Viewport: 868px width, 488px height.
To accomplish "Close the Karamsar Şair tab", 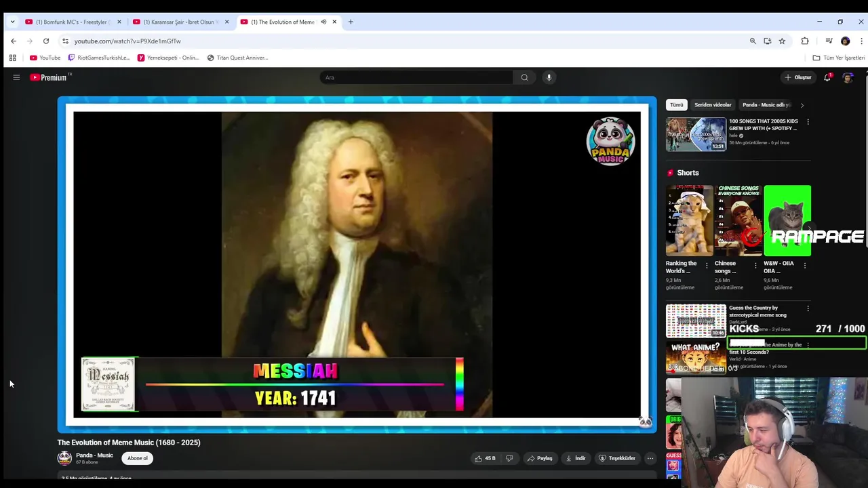I will [226, 22].
